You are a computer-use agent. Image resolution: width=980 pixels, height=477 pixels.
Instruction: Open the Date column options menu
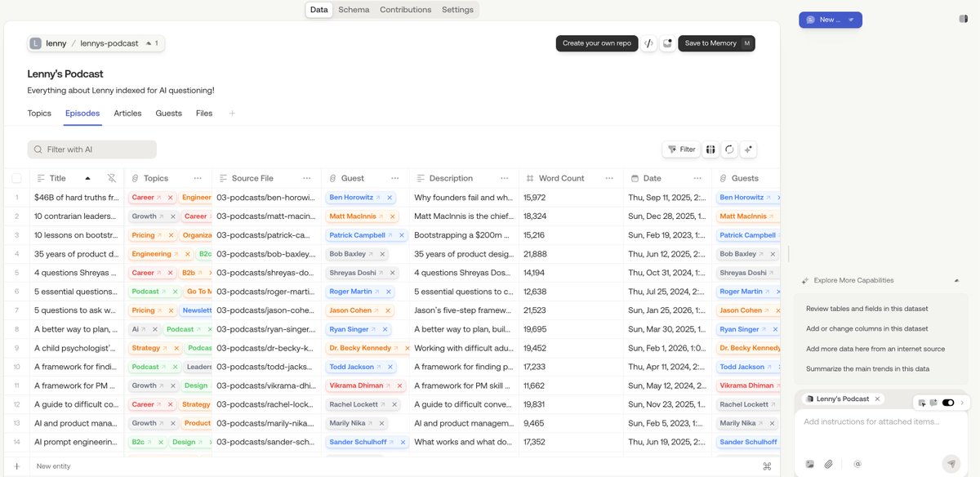click(697, 178)
